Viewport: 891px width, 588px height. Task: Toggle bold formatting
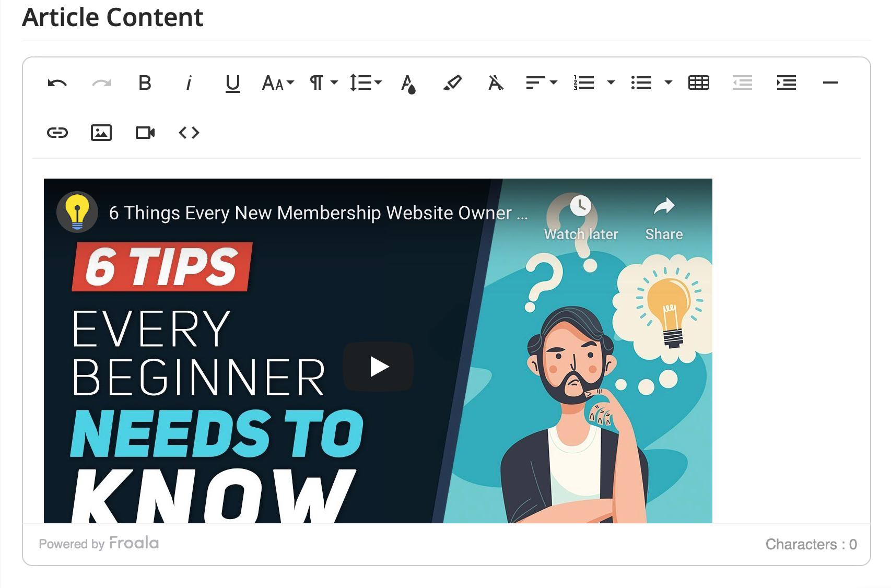click(x=145, y=83)
